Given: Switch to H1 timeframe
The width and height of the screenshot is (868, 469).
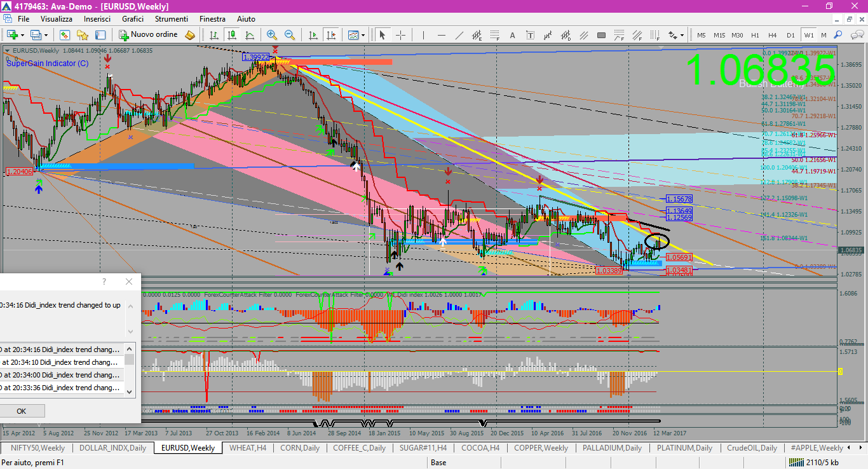Looking at the screenshot, I should coord(755,35).
